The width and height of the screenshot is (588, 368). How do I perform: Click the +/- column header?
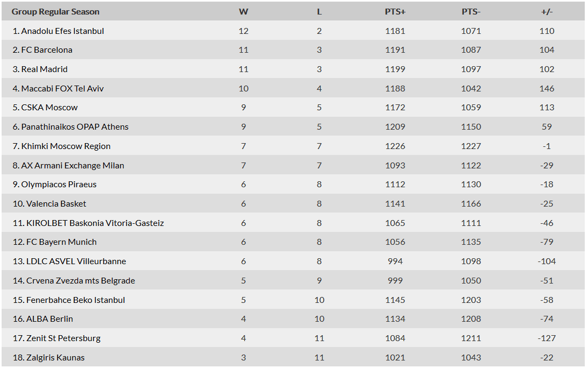(547, 12)
